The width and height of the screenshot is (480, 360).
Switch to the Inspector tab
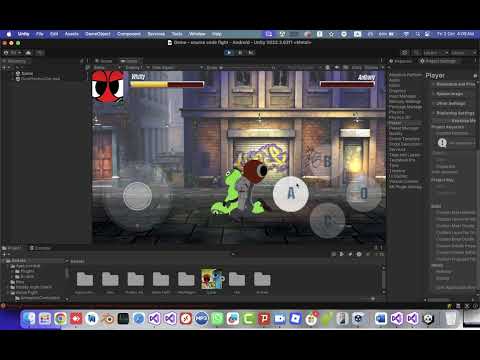point(401,61)
